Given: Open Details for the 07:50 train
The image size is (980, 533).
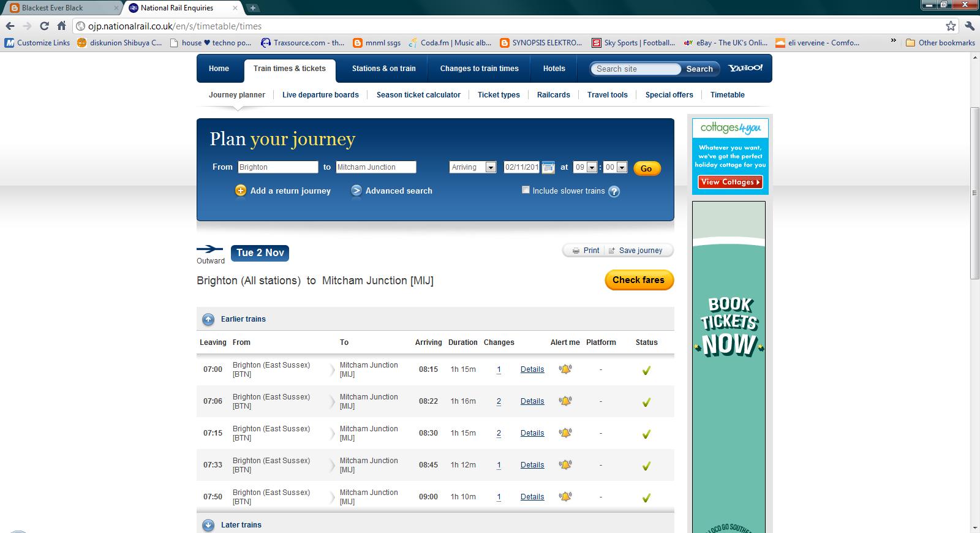Looking at the screenshot, I should [532, 497].
